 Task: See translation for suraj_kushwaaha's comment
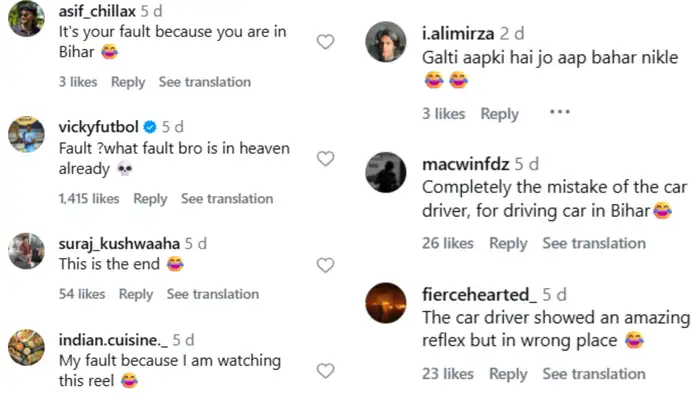[213, 294]
